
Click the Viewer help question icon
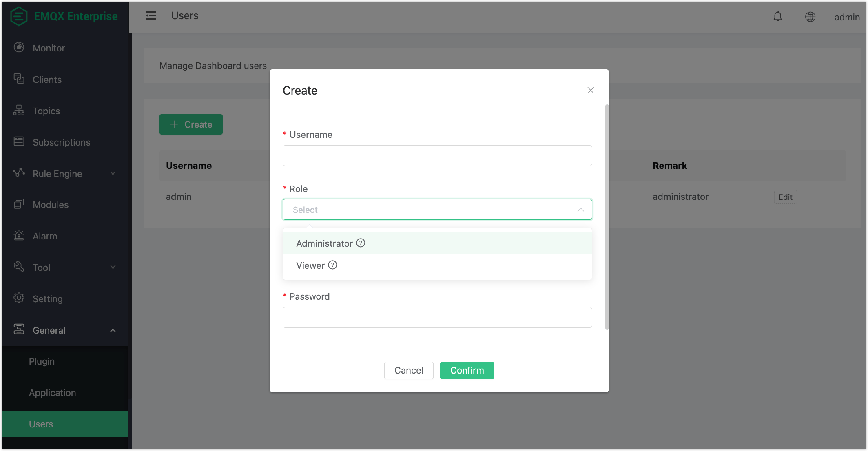pos(332,265)
